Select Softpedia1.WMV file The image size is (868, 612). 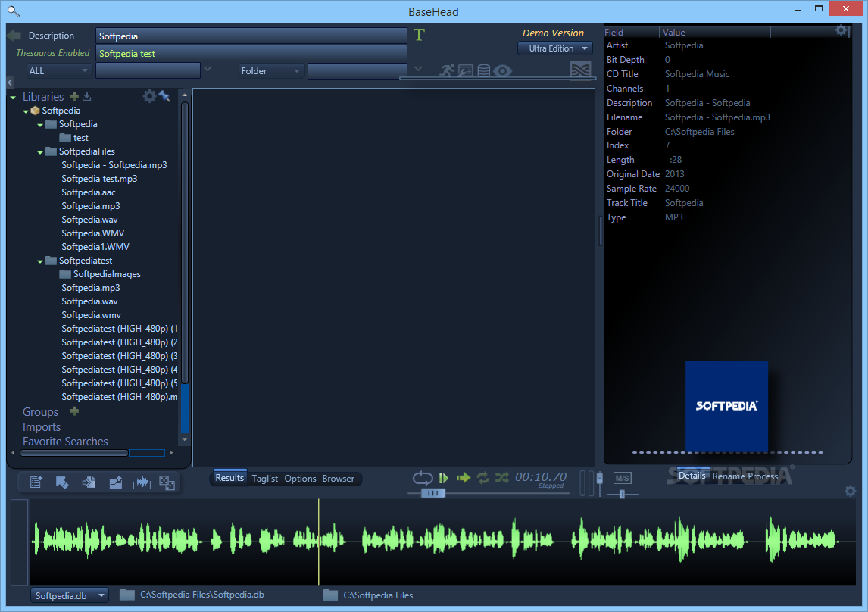95,247
